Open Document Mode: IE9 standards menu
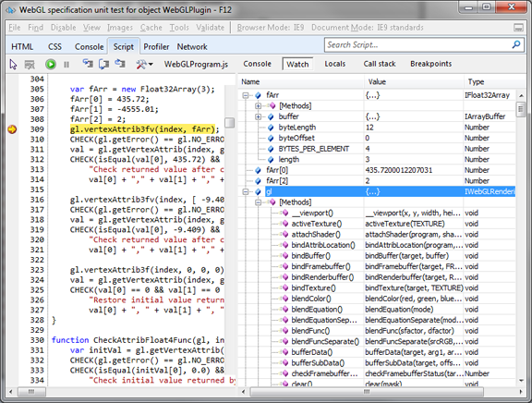The width and height of the screenshot is (532, 403). click(x=368, y=28)
